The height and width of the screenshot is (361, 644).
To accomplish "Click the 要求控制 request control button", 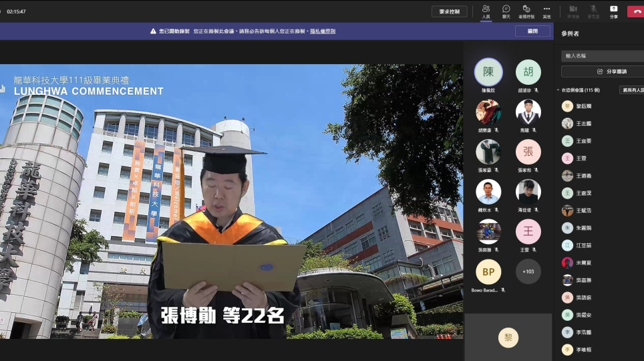I will tap(450, 11).
